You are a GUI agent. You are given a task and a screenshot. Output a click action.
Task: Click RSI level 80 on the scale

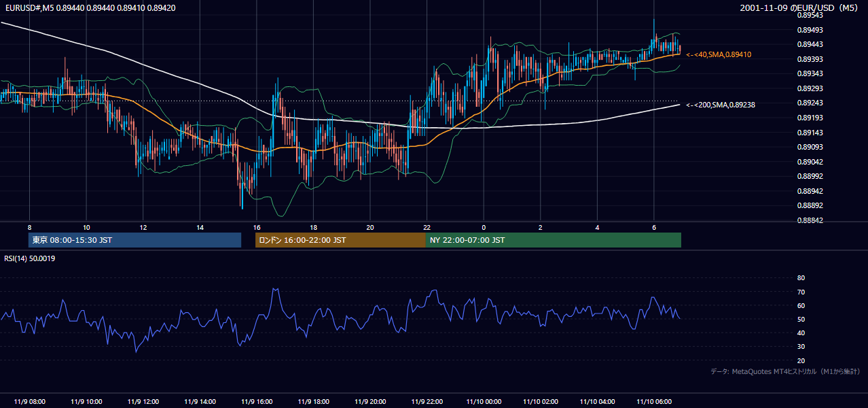[801, 278]
